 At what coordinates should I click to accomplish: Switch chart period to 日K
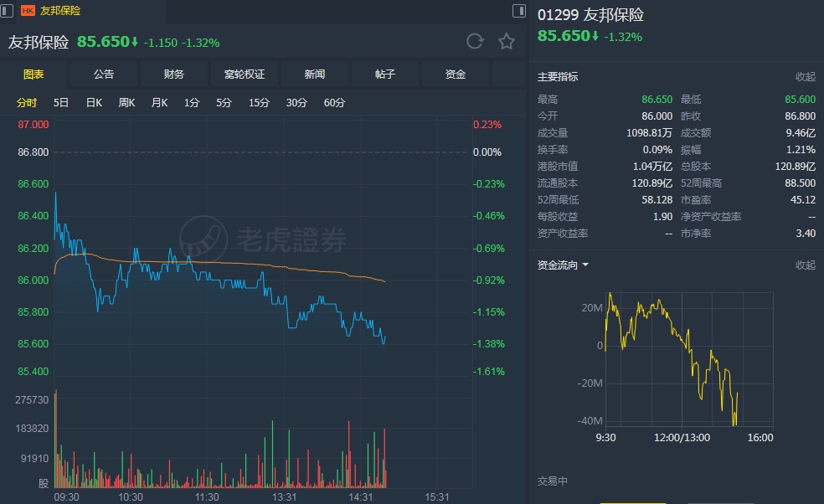94,103
